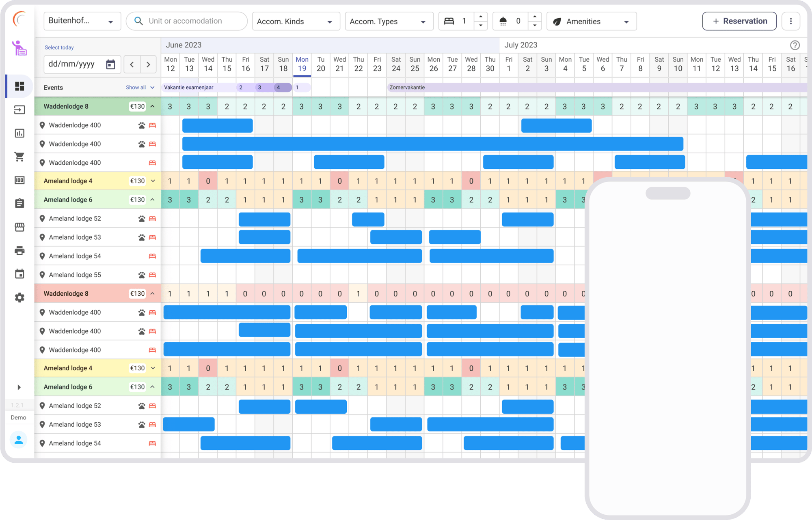Expand the sidebar with the arrow toggle

pyautogui.click(x=19, y=387)
